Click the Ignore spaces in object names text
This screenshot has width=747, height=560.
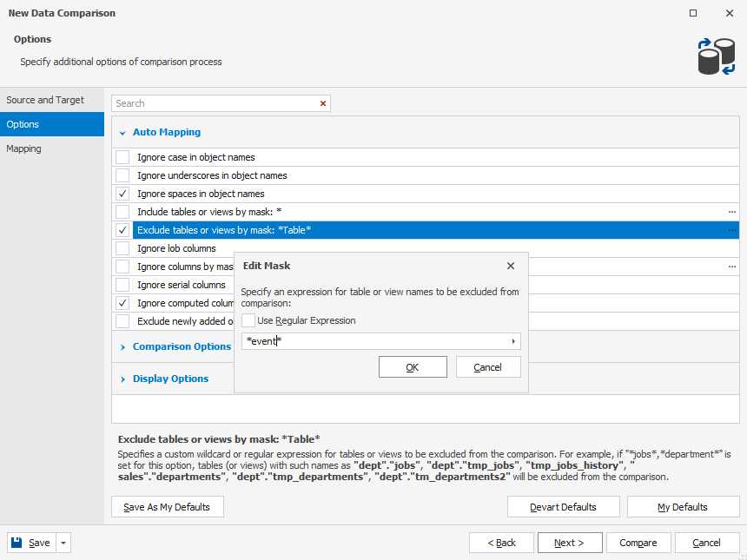click(x=201, y=194)
